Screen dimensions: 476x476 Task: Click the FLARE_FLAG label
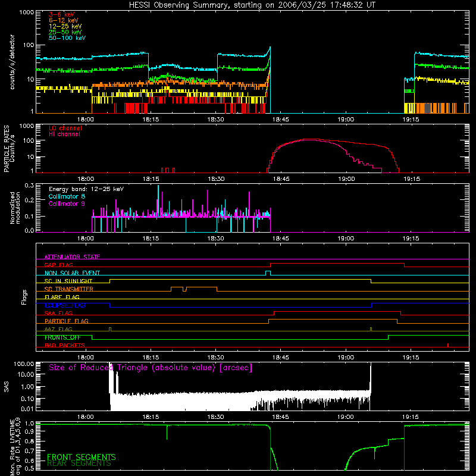pyautogui.click(x=62, y=297)
